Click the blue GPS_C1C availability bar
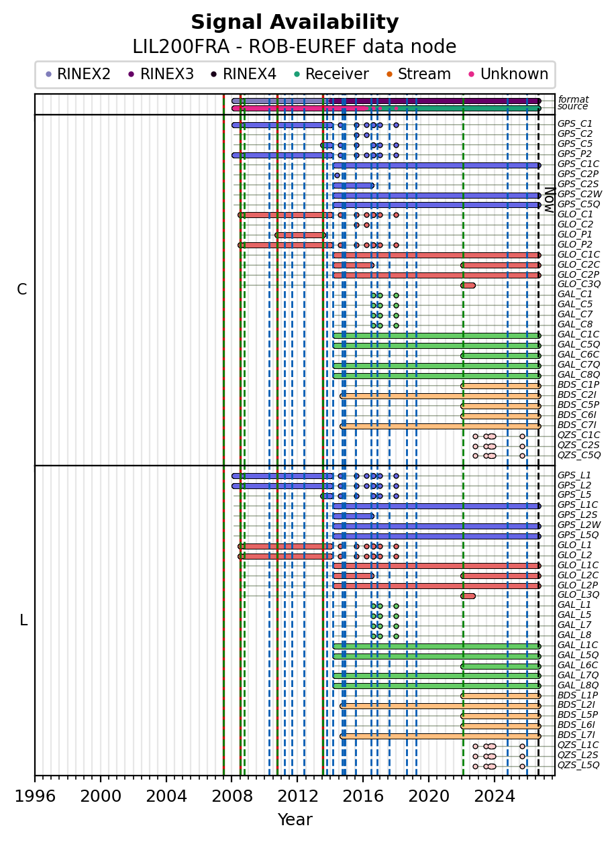 436,164
